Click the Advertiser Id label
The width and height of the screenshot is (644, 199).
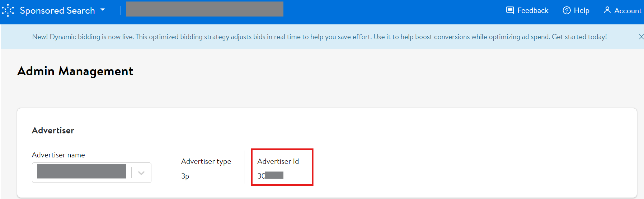[x=278, y=161]
